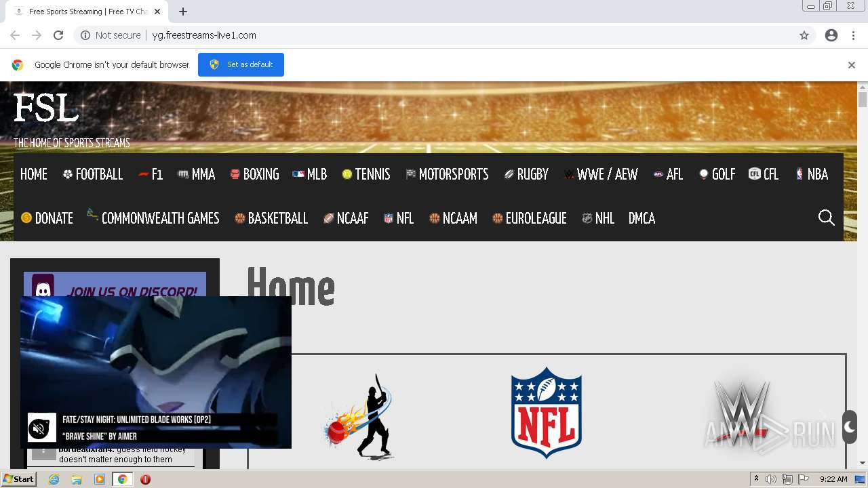Viewport: 868px width, 488px height.
Task: Open the WWE logo tile
Action: point(741,413)
